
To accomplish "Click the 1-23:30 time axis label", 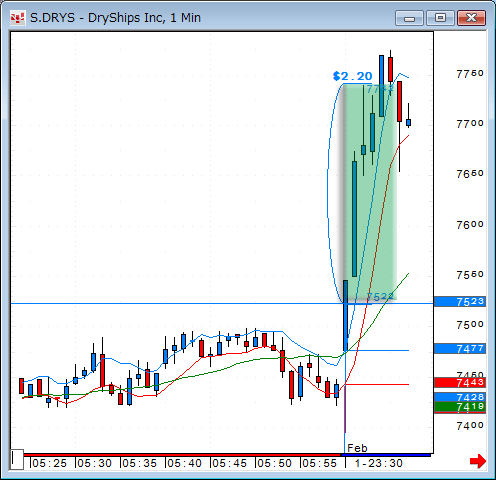I will tap(379, 463).
